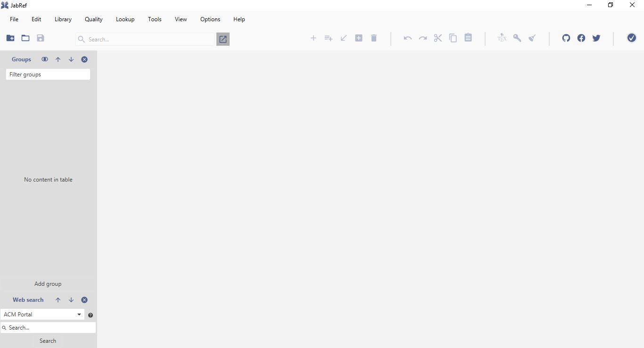The image size is (644, 348).
Task: Delete entry with trash can icon
Action: 374,38
